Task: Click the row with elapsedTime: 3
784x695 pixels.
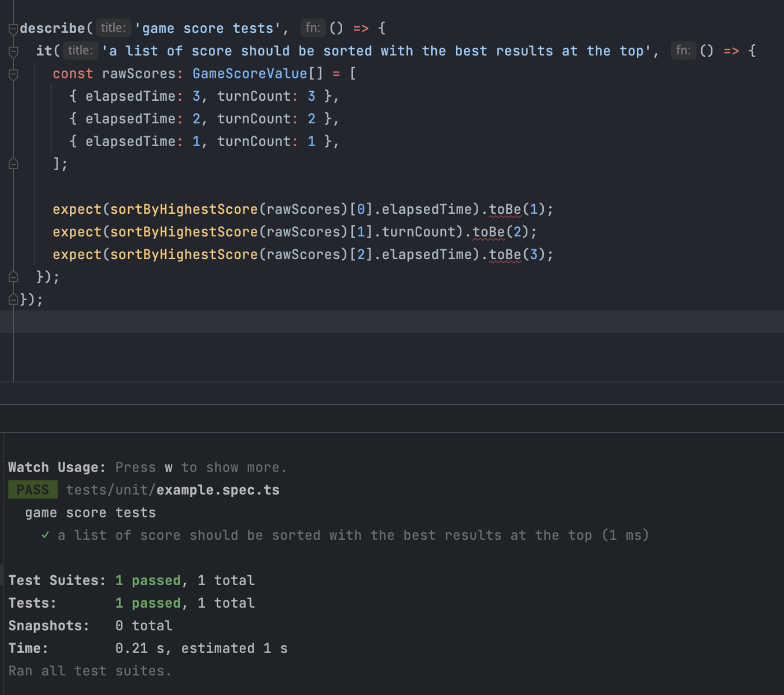Action: 204,96
